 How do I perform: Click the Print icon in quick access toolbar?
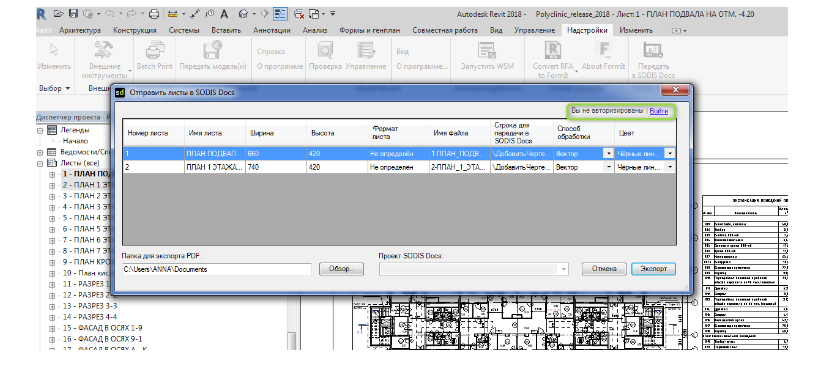point(153,14)
